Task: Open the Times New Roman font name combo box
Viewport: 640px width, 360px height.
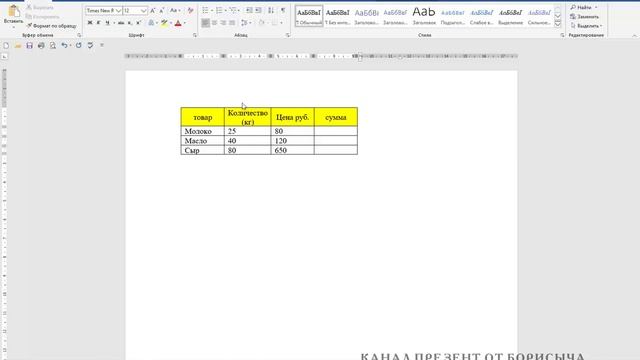Action: click(x=103, y=11)
